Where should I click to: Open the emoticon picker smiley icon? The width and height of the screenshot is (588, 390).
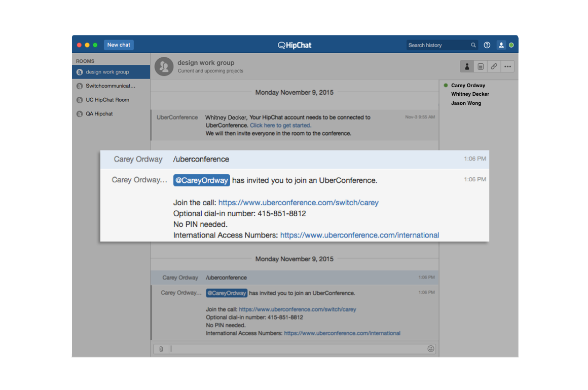point(430,349)
